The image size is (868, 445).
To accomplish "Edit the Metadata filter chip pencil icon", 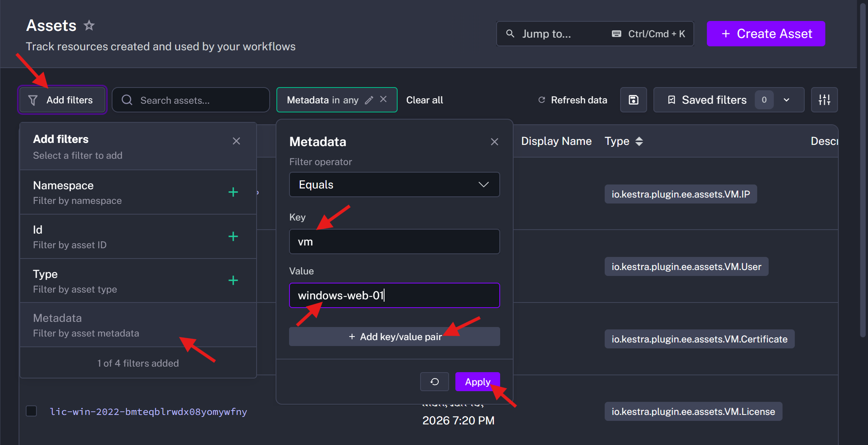I will tap(369, 100).
